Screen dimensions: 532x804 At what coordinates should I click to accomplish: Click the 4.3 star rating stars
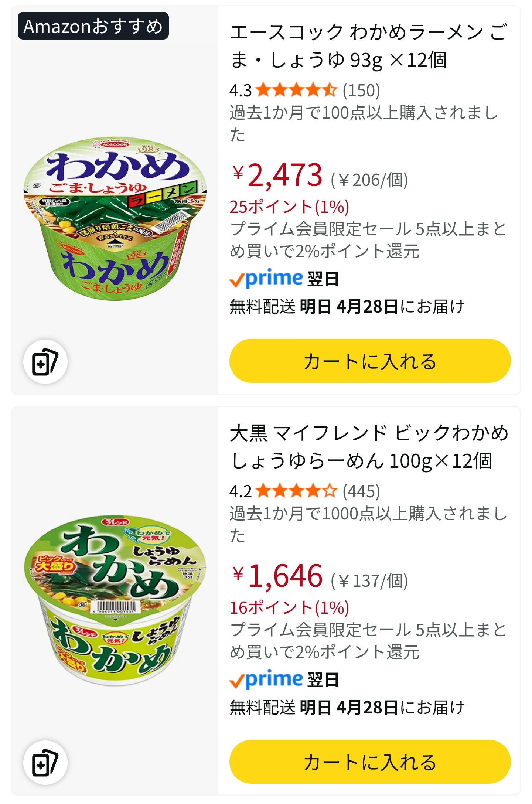point(296,91)
